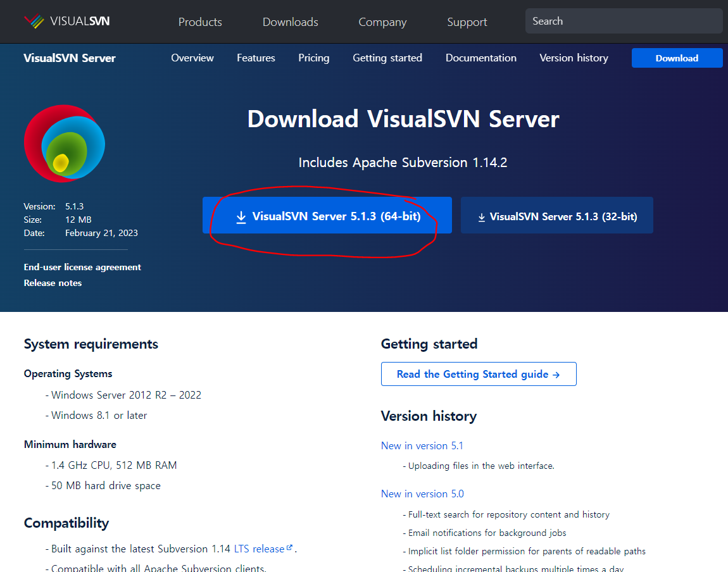Screen dimensions: 728x572
Task: Click the Includes Apache Subversion 1.14.2 text
Action: point(403,163)
